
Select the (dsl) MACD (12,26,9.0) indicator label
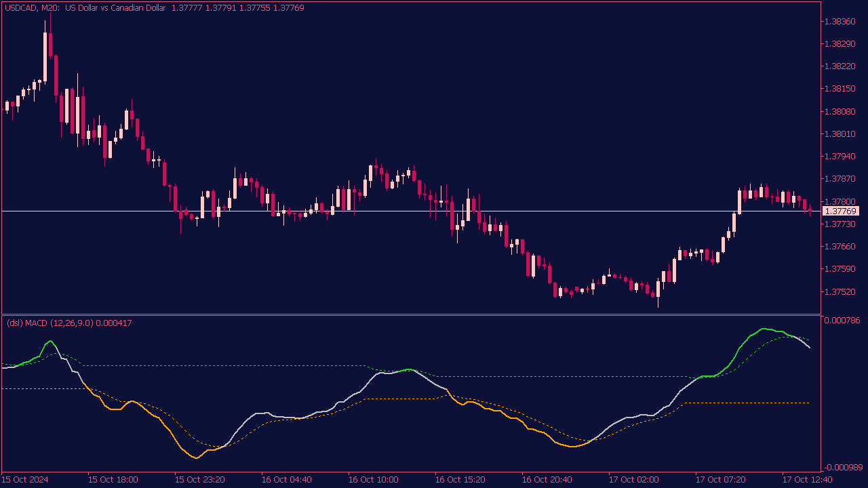pyautogui.click(x=68, y=323)
